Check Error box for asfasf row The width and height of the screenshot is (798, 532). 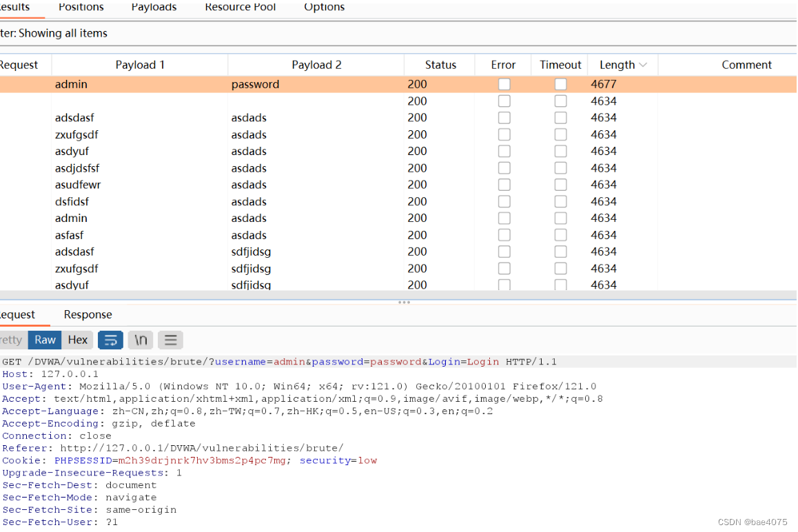tap(504, 235)
